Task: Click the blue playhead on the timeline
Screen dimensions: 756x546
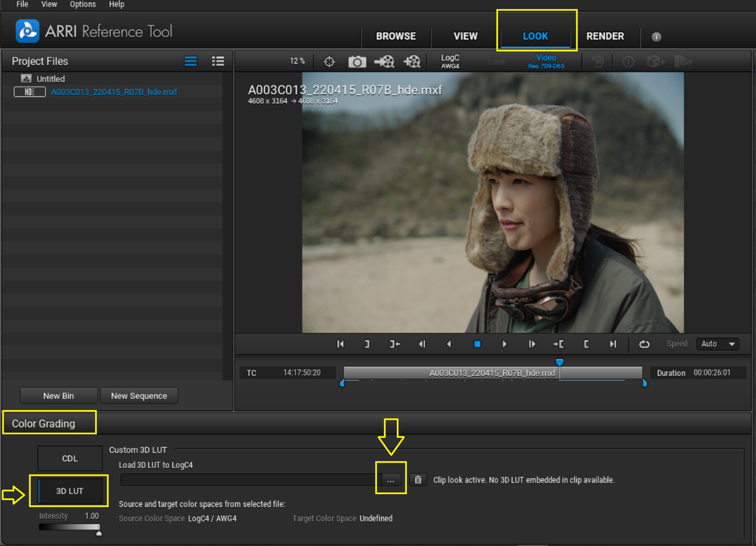Action: tap(559, 362)
